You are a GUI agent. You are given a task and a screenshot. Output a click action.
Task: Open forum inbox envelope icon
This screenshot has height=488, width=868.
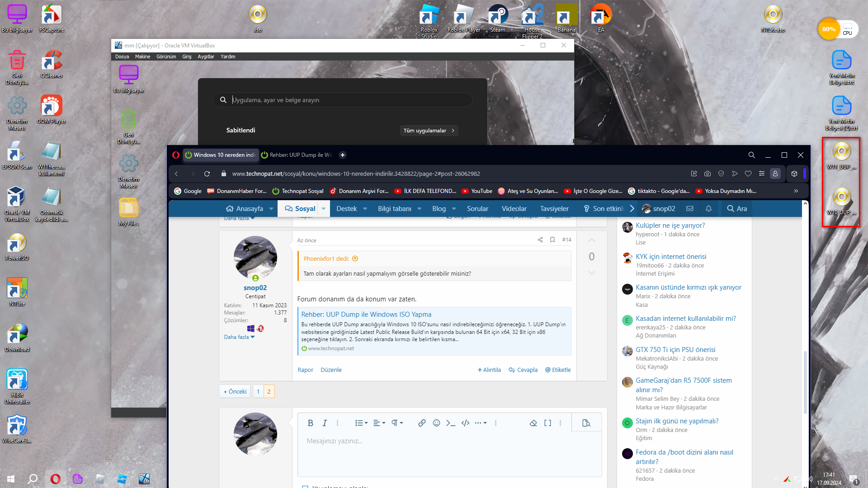click(689, 208)
